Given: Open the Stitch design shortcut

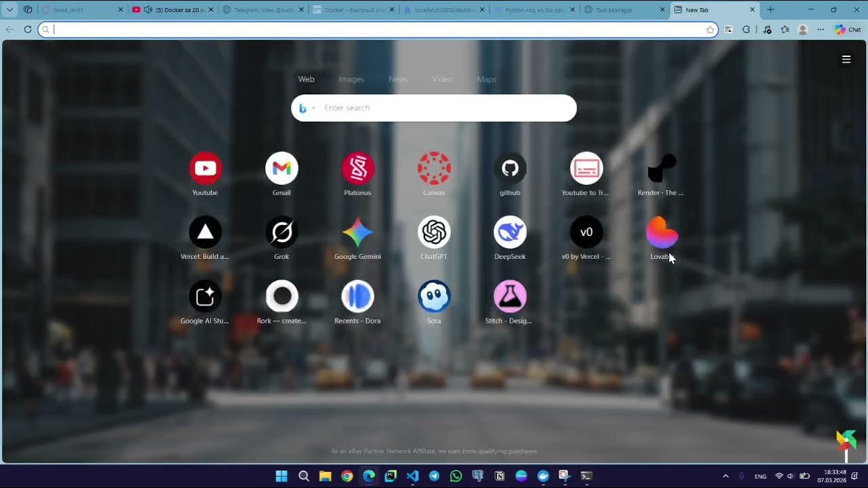Looking at the screenshot, I should (510, 297).
